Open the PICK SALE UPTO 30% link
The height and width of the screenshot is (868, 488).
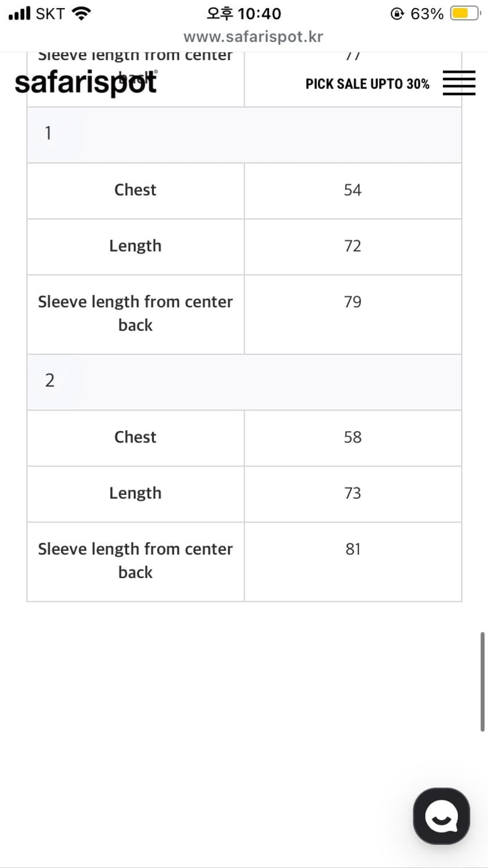(x=367, y=84)
